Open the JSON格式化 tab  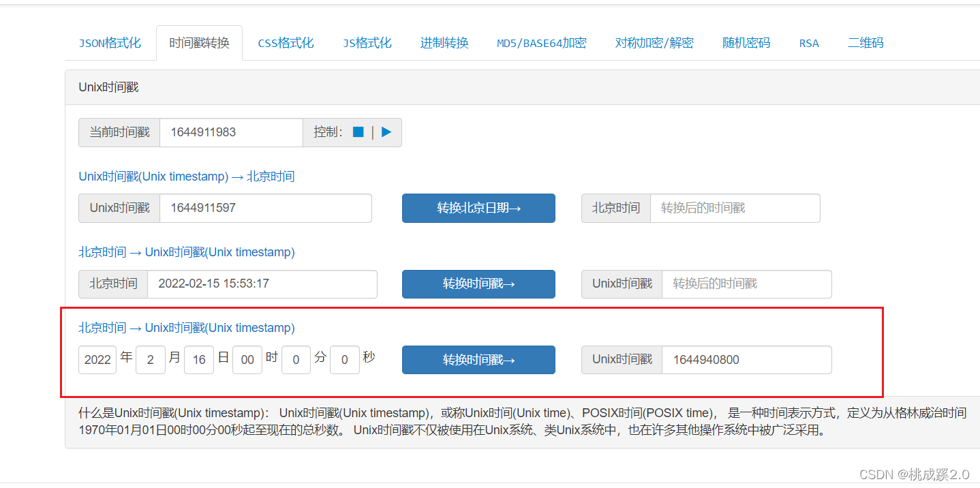(110, 43)
